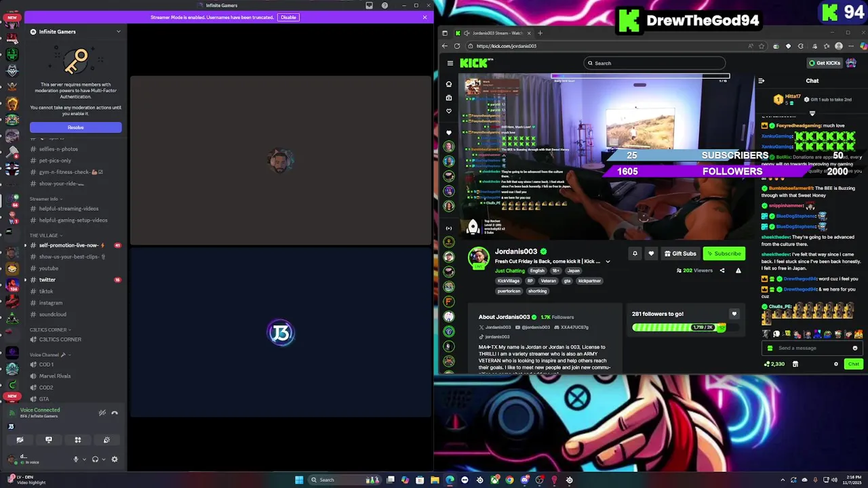The height and width of the screenshot is (488, 868).
Task: Open Discord microphone input options arrow
Action: pos(84,459)
